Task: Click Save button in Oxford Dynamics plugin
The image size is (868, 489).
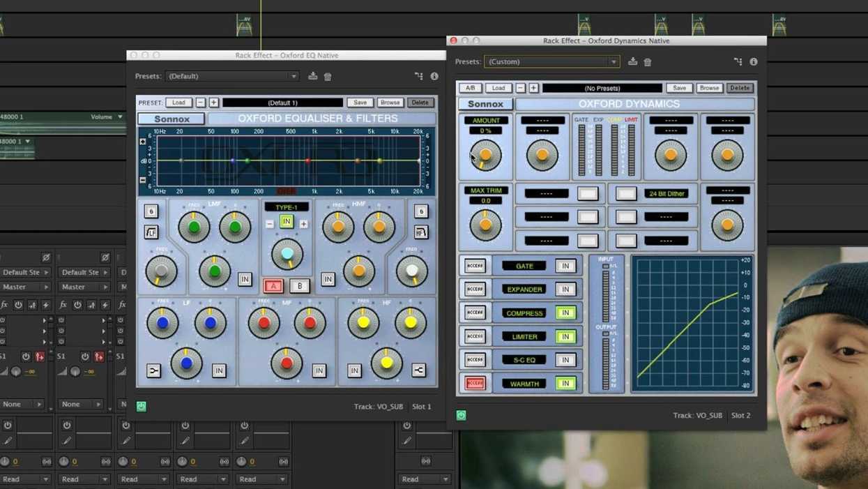Action: (679, 88)
